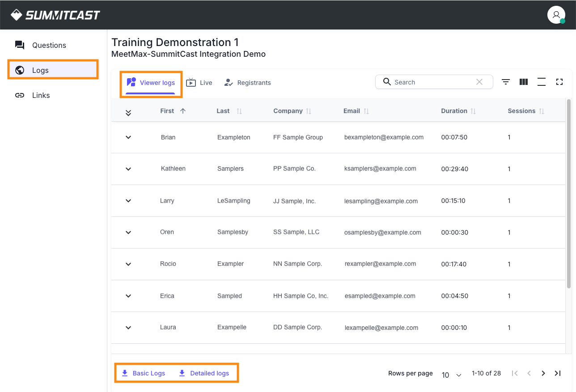Click the table's vertical scrollbar
This screenshot has width=576, height=392.
569,193
